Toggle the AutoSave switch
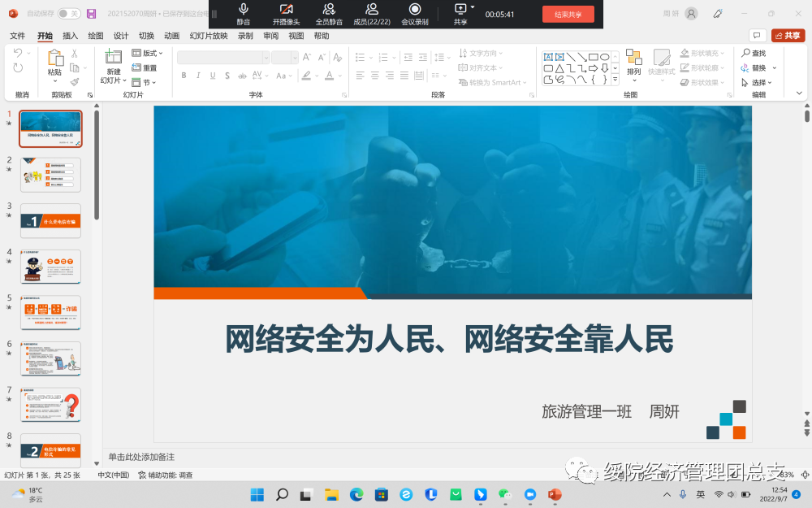 (68, 14)
